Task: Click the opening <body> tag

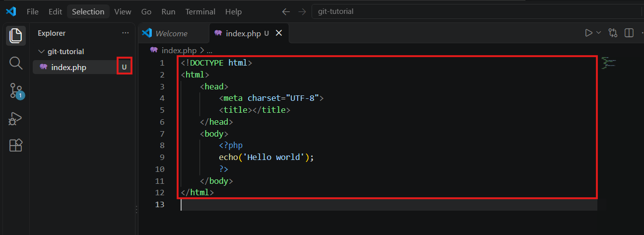Action: tap(214, 134)
